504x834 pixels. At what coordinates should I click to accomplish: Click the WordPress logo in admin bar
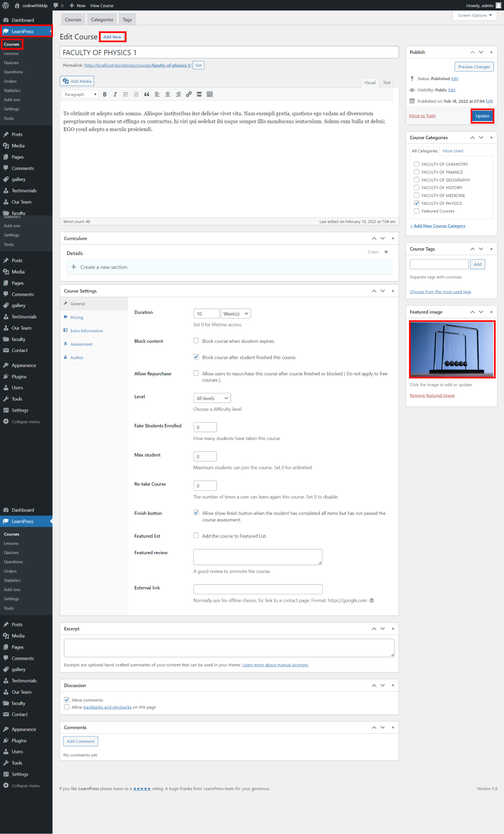click(x=6, y=5)
